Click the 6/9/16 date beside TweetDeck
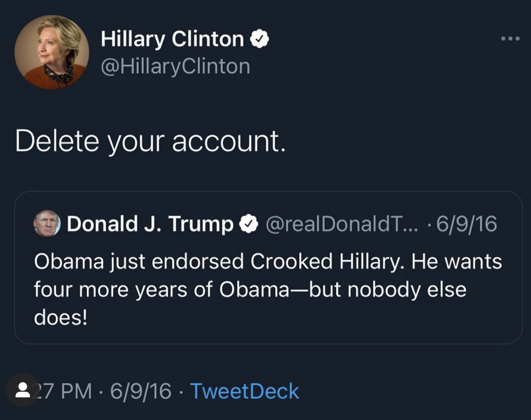Screen dimensions: 531x420 141,391
